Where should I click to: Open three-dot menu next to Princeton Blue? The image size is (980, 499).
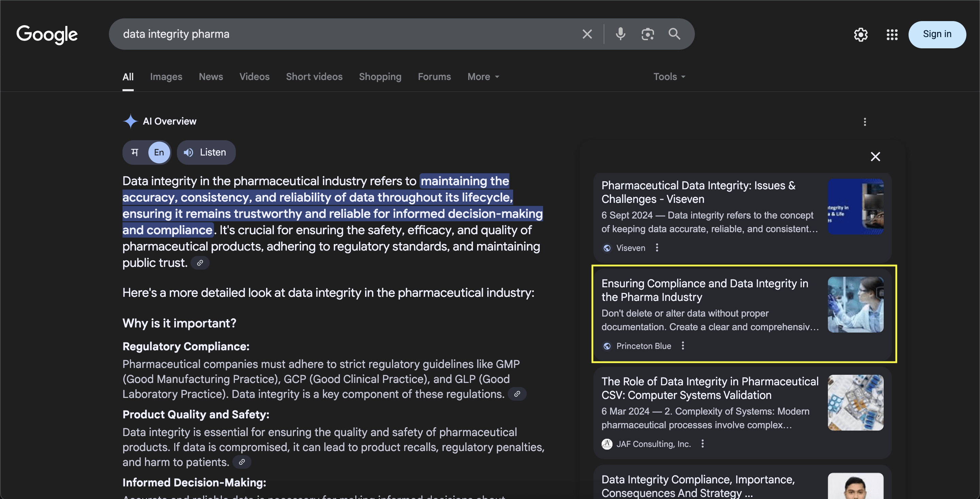(x=683, y=345)
